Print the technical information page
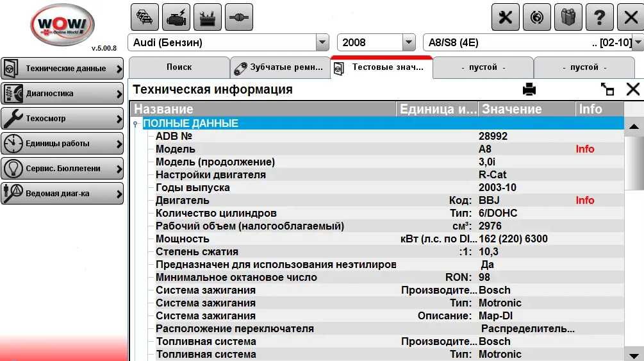This screenshot has width=644, height=361. (x=529, y=89)
